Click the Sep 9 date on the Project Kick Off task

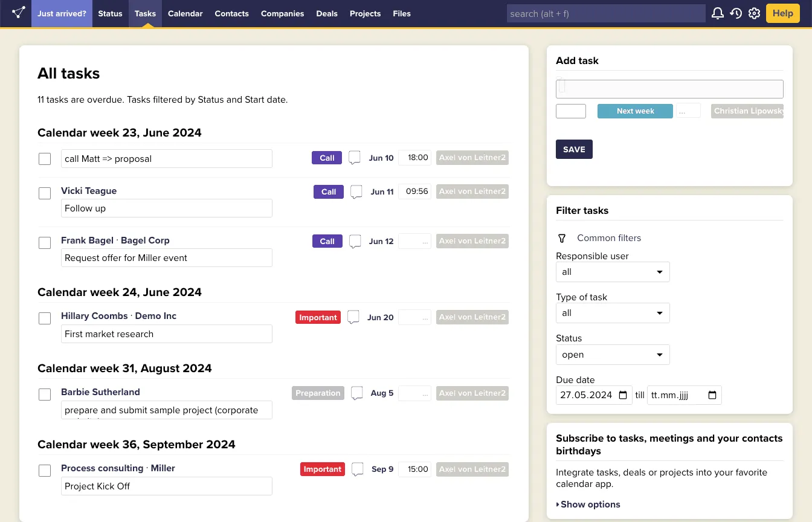(382, 469)
